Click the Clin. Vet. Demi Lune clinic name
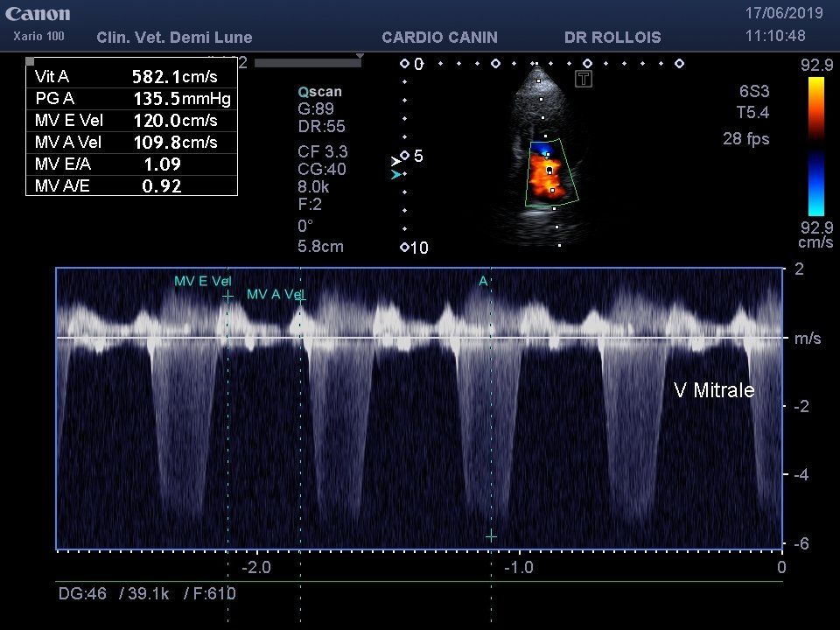The width and height of the screenshot is (840, 630). click(174, 38)
